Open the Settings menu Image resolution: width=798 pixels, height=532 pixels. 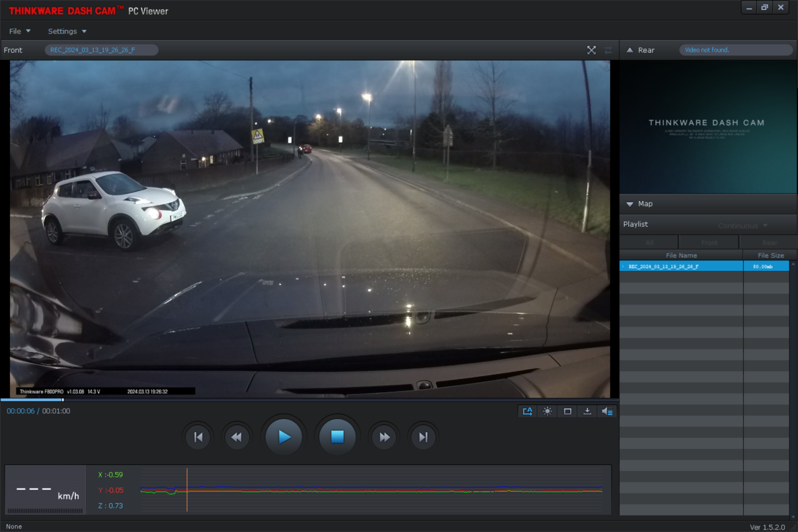67,31
